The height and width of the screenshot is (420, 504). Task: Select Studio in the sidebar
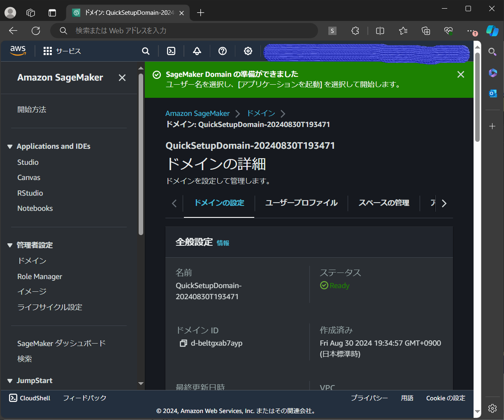[28, 162]
